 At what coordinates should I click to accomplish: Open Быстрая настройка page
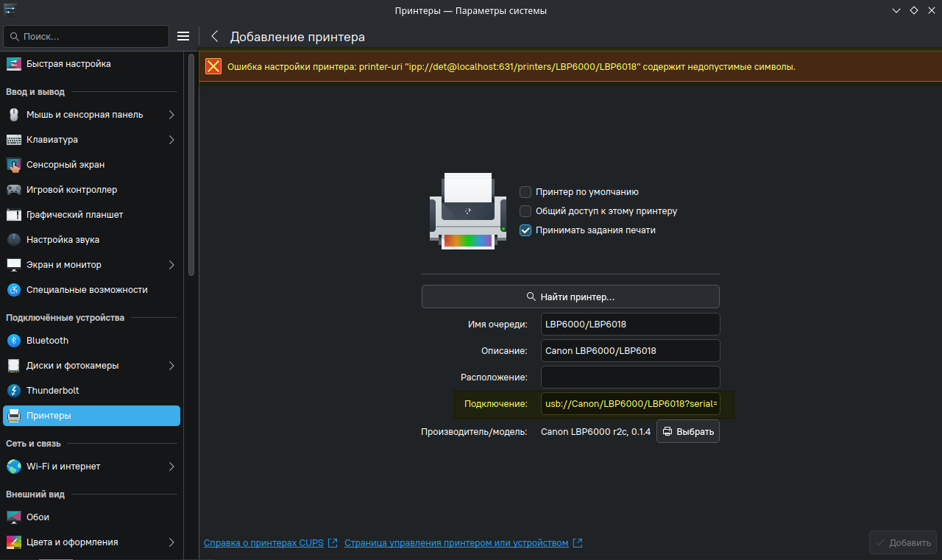pyautogui.click(x=92, y=64)
